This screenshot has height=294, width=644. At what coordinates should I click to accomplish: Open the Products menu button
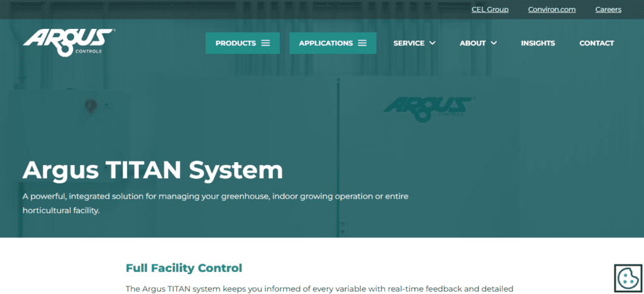tap(243, 43)
